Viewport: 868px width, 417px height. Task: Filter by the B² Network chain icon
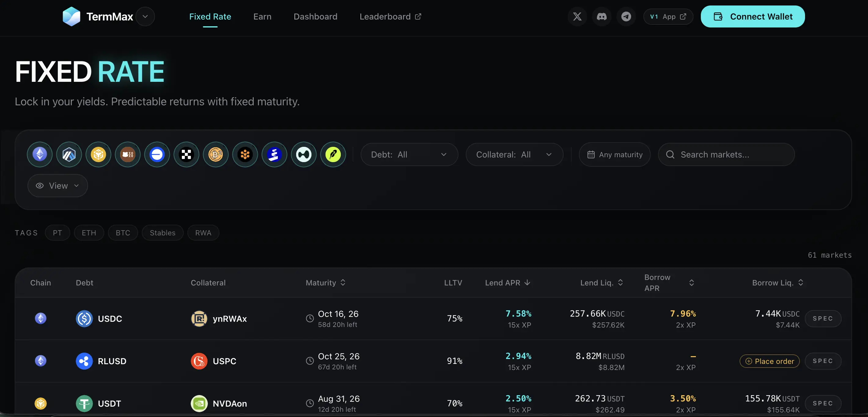[216, 154]
